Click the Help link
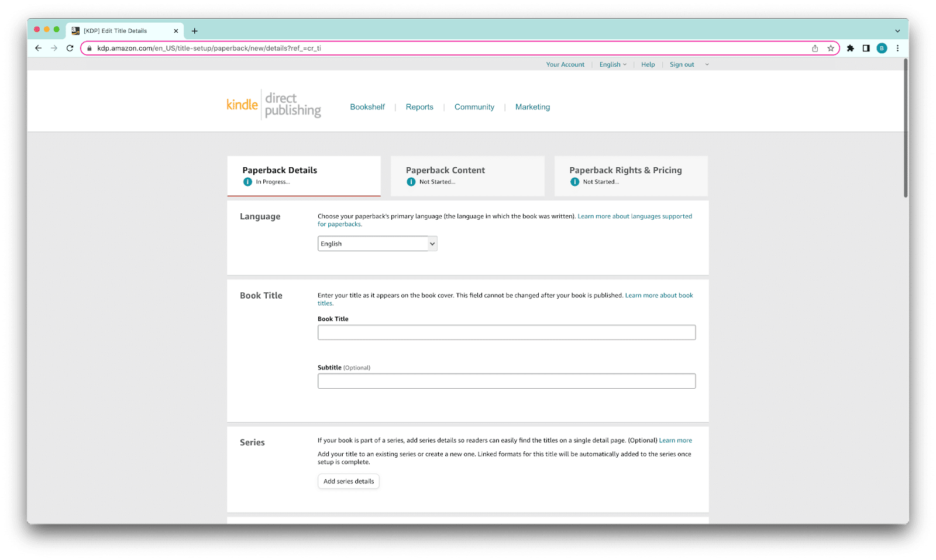Screen dimensions: 936x560 (x=648, y=65)
